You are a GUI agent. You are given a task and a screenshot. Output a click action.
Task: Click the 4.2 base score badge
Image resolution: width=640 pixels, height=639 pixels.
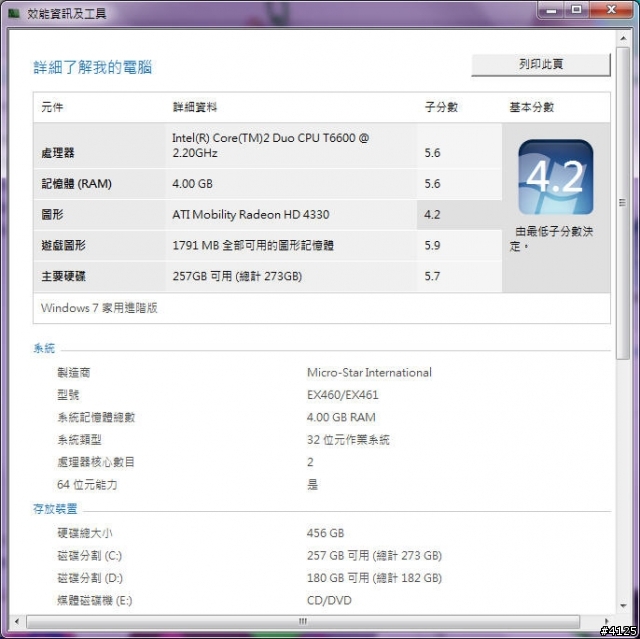[556, 177]
